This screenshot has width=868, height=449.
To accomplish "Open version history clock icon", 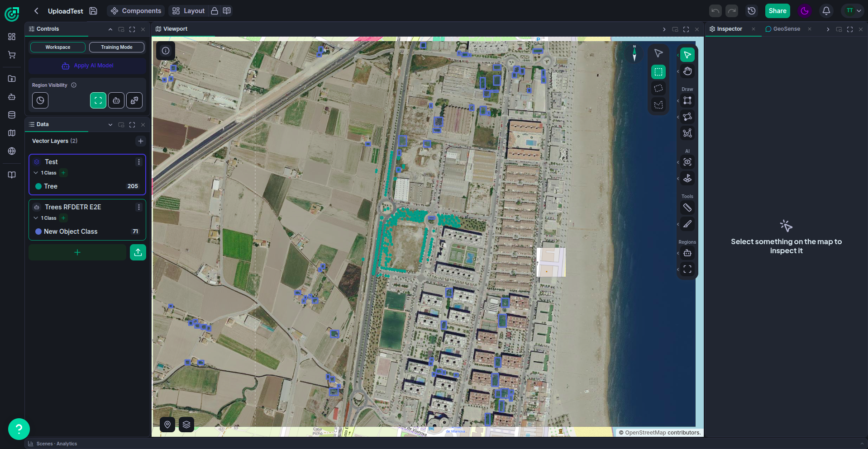I will (x=751, y=11).
